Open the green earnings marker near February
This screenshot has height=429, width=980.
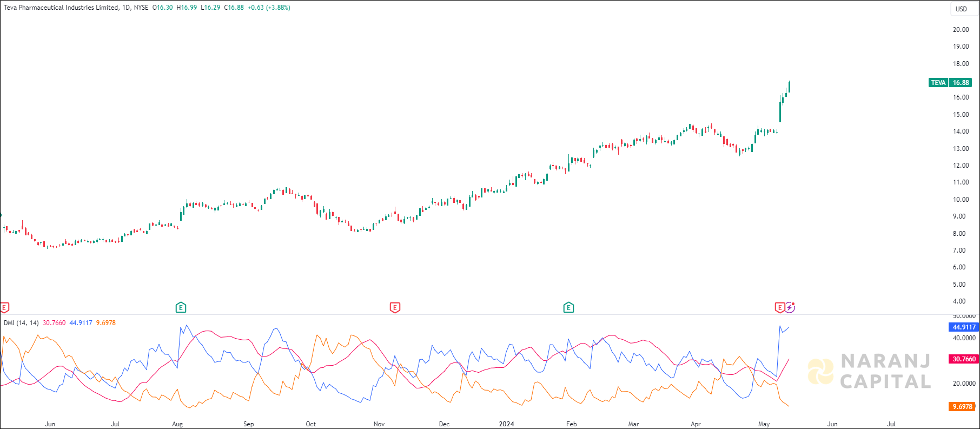tap(568, 308)
